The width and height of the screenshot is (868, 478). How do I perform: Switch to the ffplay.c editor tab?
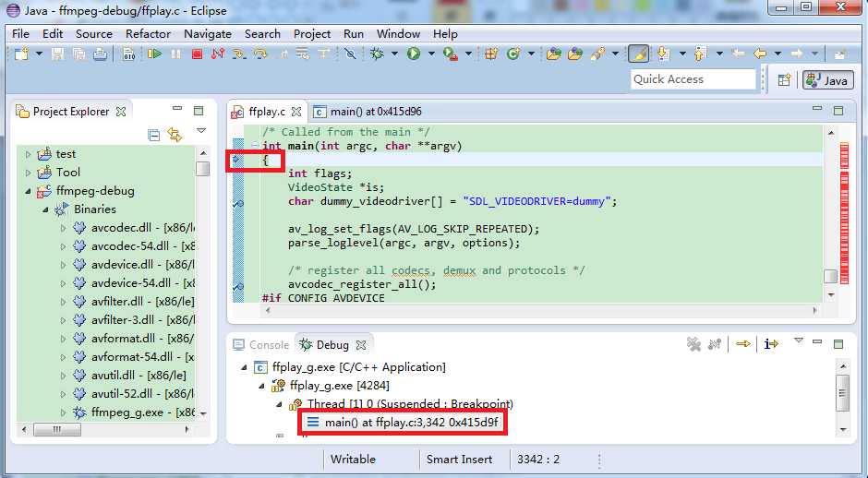pyautogui.click(x=267, y=112)
